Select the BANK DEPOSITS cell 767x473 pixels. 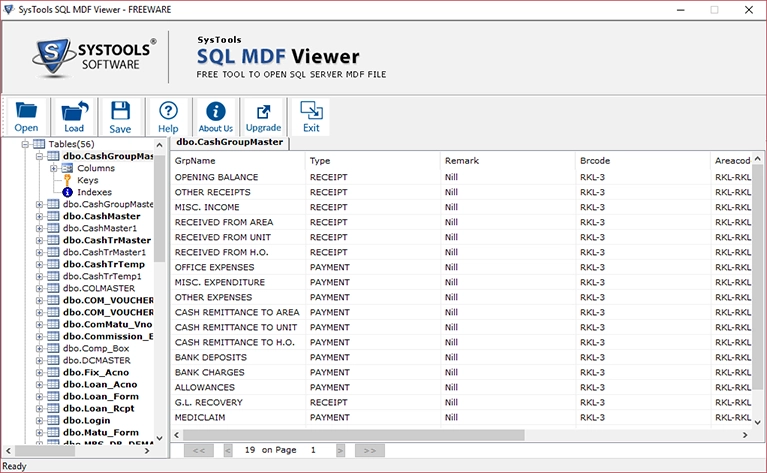tap(238, 358)
